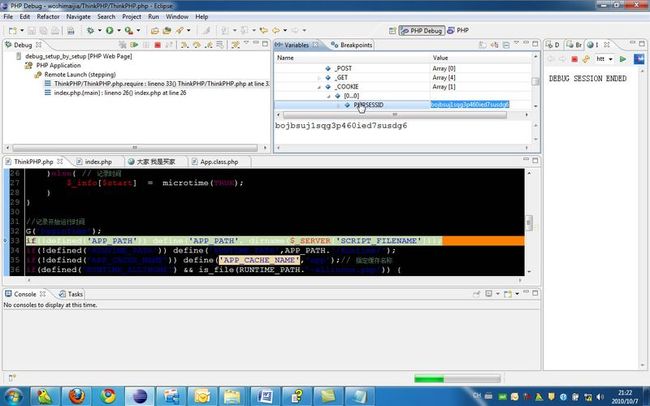Open the Back navigation history dropdown

(x=285, y=30)
